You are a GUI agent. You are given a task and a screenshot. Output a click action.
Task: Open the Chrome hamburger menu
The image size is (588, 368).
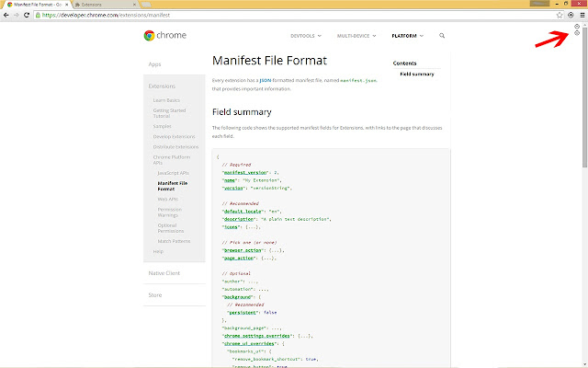[x=582, y=15]
